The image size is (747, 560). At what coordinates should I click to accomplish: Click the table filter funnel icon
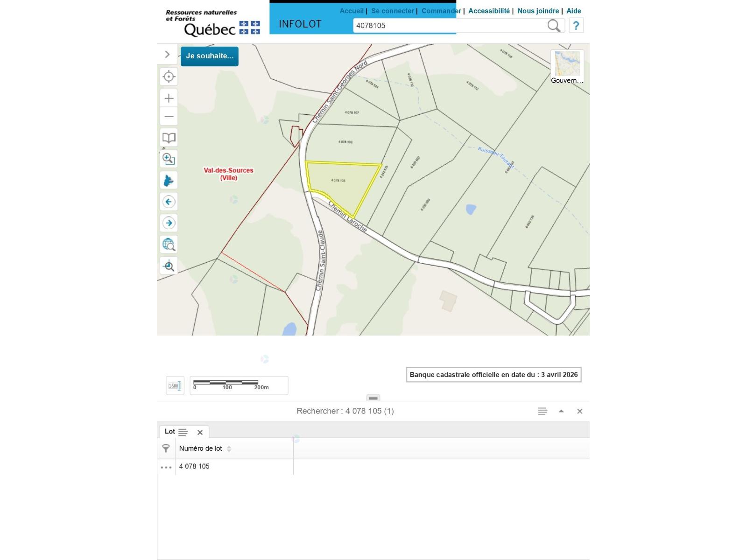tap(166, 448)
